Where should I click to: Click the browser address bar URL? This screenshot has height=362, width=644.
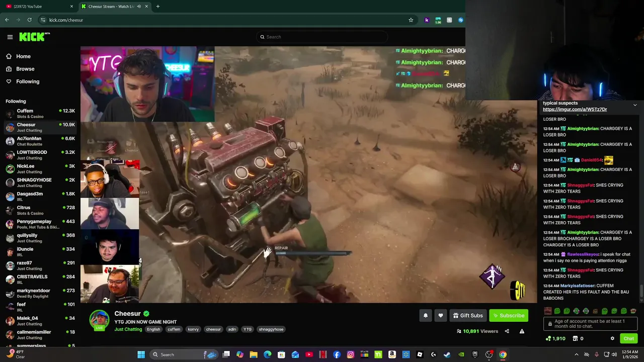(66, 20)
